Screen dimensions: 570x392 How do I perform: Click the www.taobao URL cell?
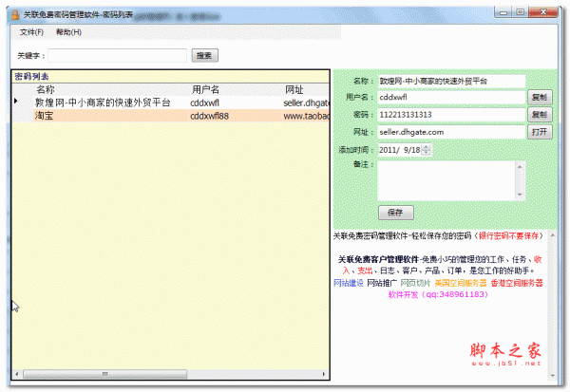coord(306,116)
